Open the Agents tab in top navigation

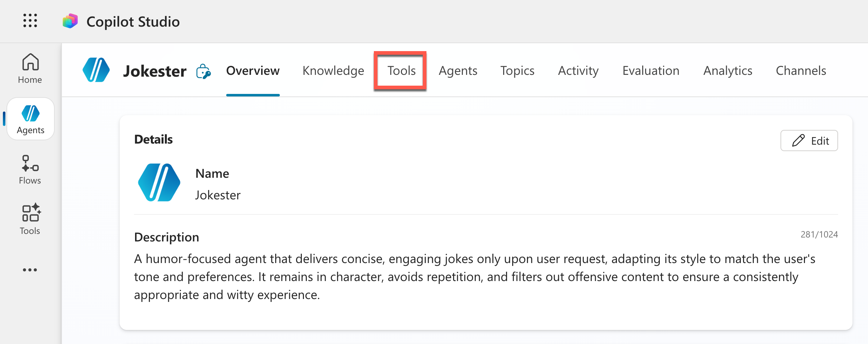458,71
